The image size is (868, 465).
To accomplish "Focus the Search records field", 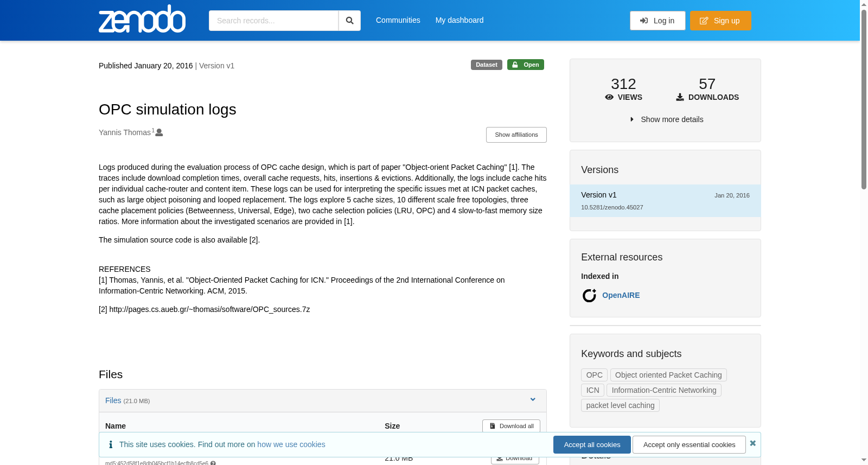I will (273, 21).
